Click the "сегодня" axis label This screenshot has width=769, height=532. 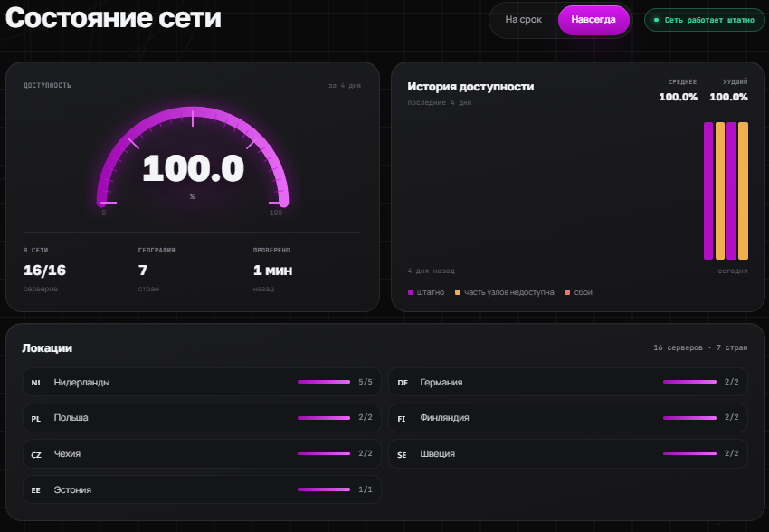(733, 271)
